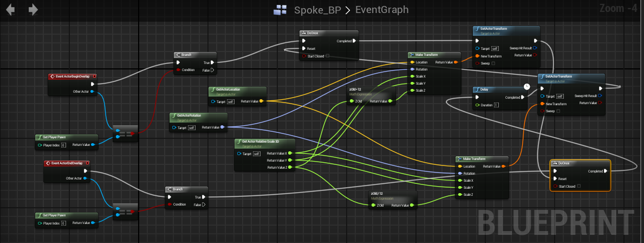
Task: Open the EventGraph breadcrumb
Action: pos(382,10)
